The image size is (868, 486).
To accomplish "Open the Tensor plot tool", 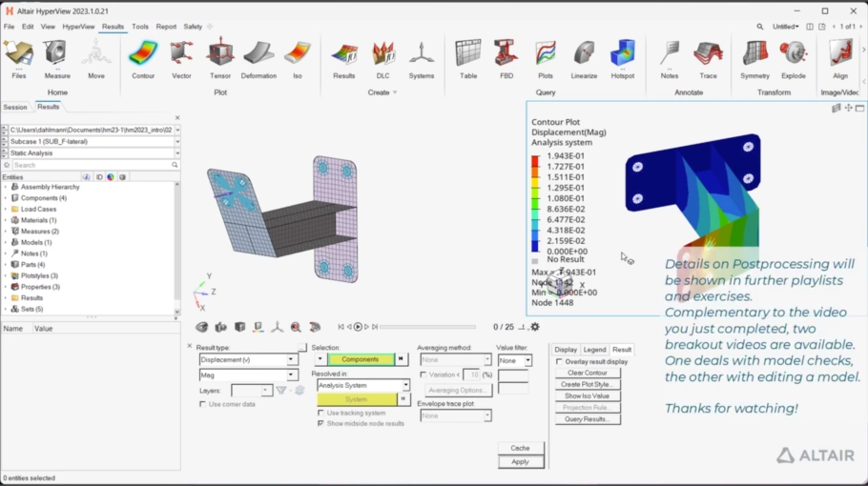I will tap(220, 59).
